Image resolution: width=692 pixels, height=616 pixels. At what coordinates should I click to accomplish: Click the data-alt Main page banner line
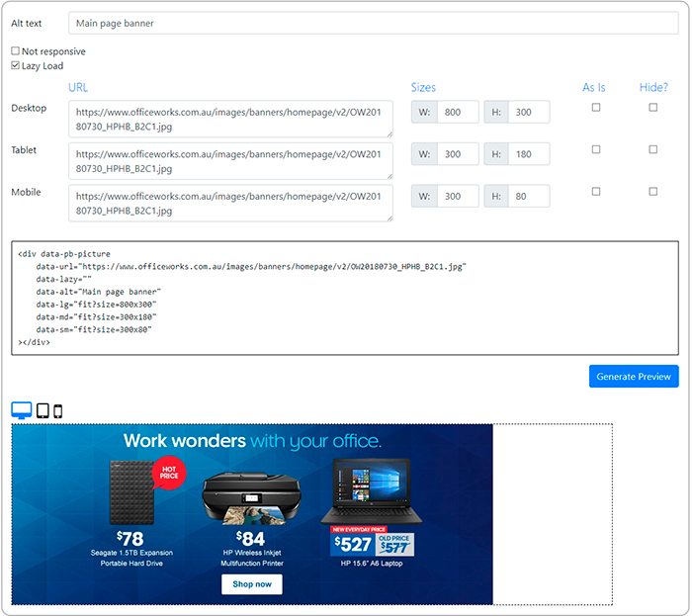(x=99, y=292)
